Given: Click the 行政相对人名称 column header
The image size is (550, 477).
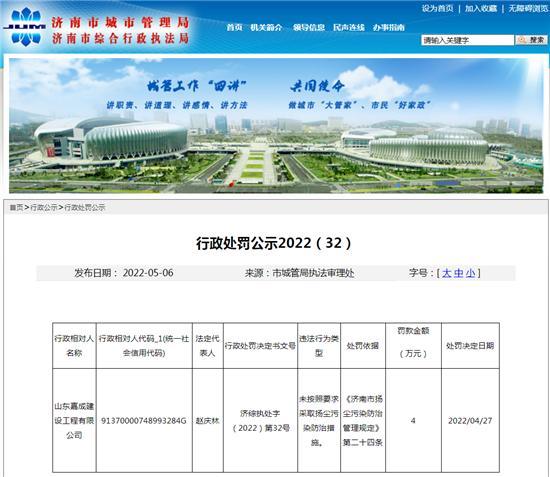Looking at the screenshot, I should click(74, 346).
